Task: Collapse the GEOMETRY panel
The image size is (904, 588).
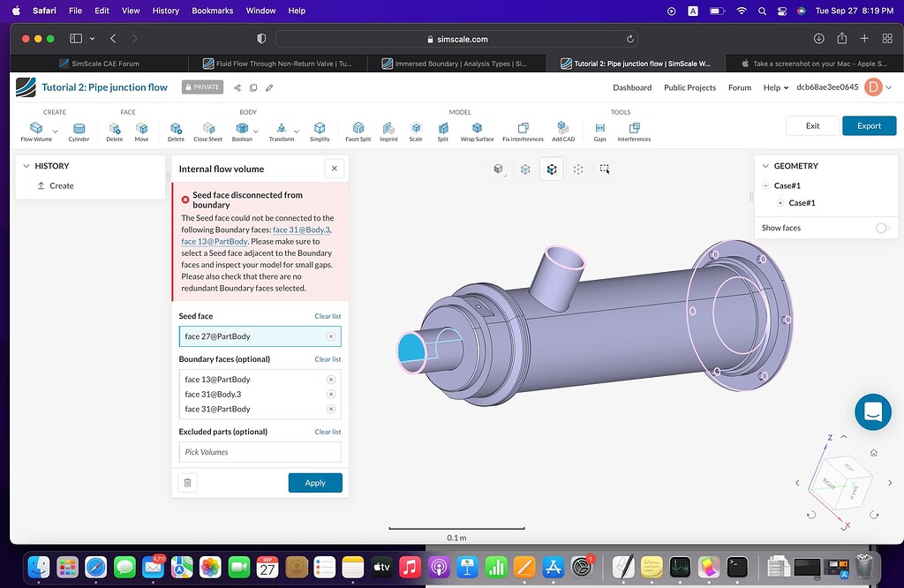Action: 765,165
